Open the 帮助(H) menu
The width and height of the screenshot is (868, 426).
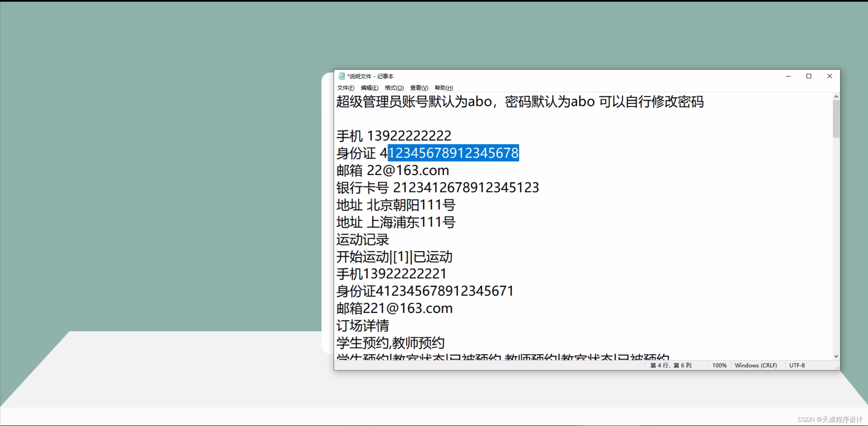(x=444, y=88)
